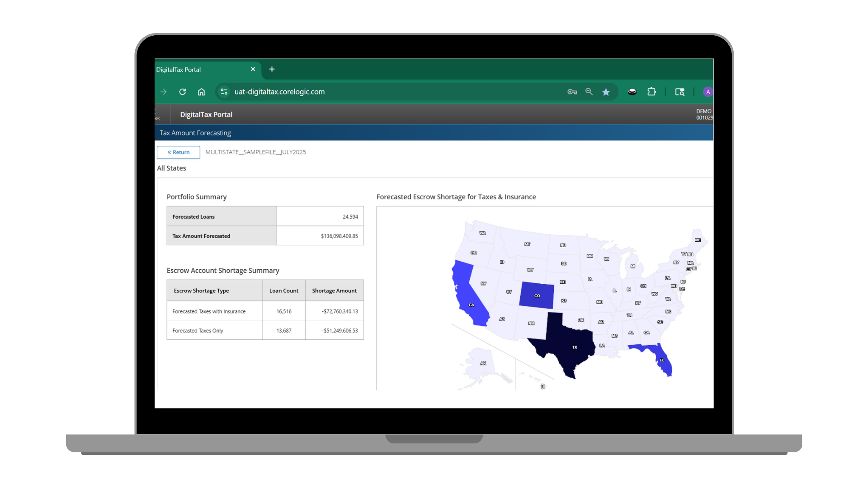
Task: Click the forward navigation arrow
Action: click(x=164, y=92)
